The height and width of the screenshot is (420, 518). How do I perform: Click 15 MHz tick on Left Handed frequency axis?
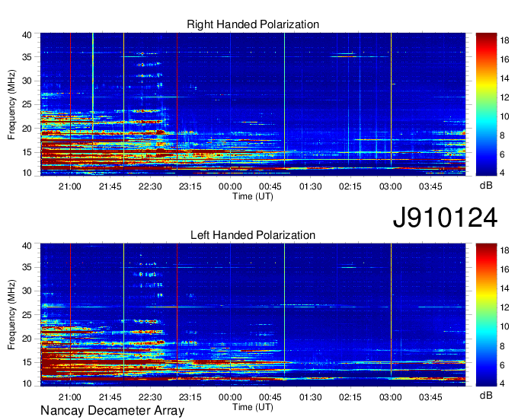pos(27,363)
